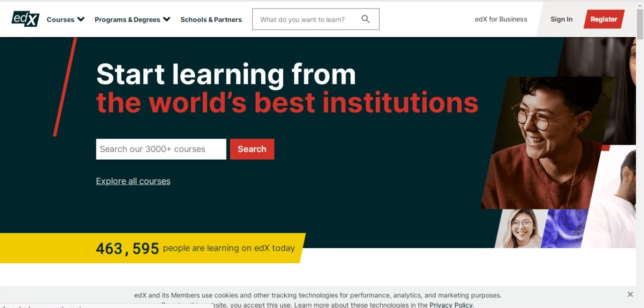Click the small photo of woman with long hair

pos(521,228)
